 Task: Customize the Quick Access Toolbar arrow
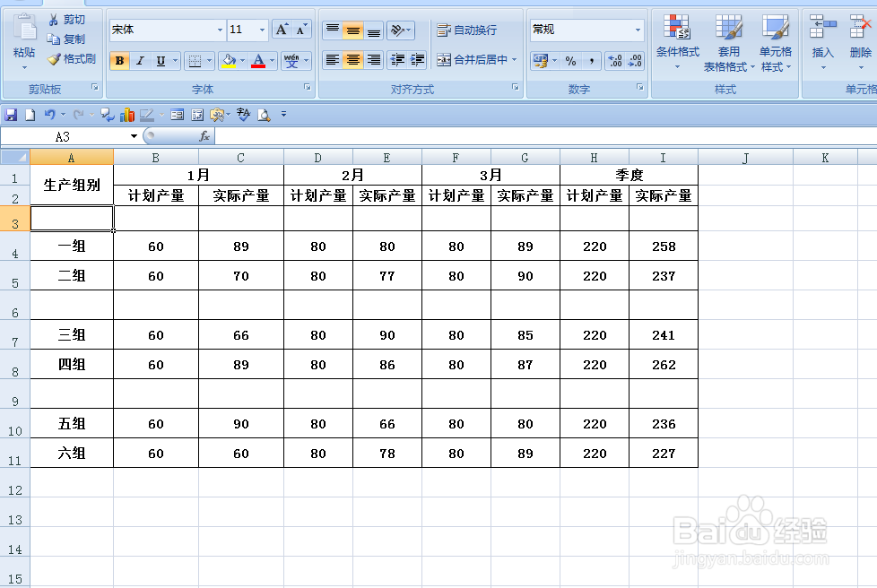283,115
